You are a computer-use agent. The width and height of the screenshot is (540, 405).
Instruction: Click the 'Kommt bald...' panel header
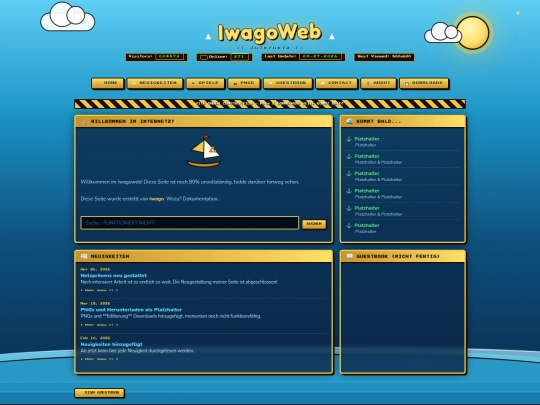(x=403, y=122)
